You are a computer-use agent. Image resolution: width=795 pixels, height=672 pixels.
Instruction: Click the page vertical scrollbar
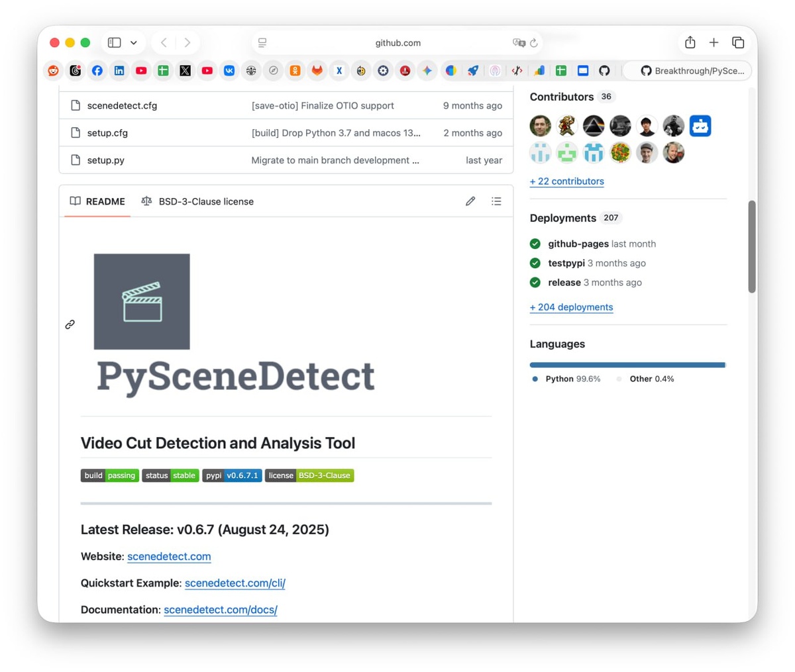pyautogui.click(x=752, y=246)
